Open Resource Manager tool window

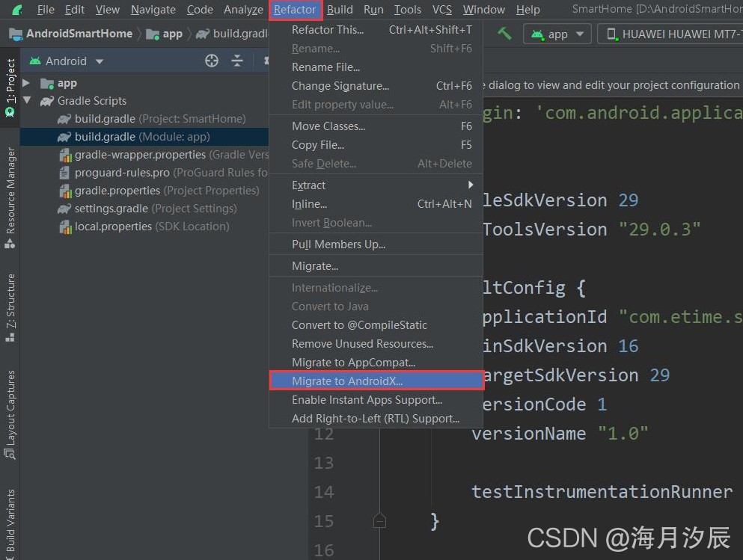point(10,198)
